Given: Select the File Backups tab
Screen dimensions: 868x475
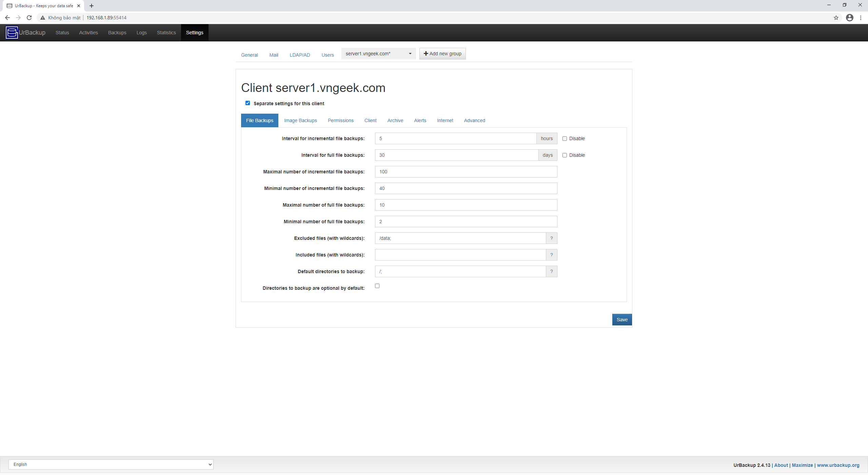Looking at the screenshot, I should pyautogui.click(x=260, y=120).
